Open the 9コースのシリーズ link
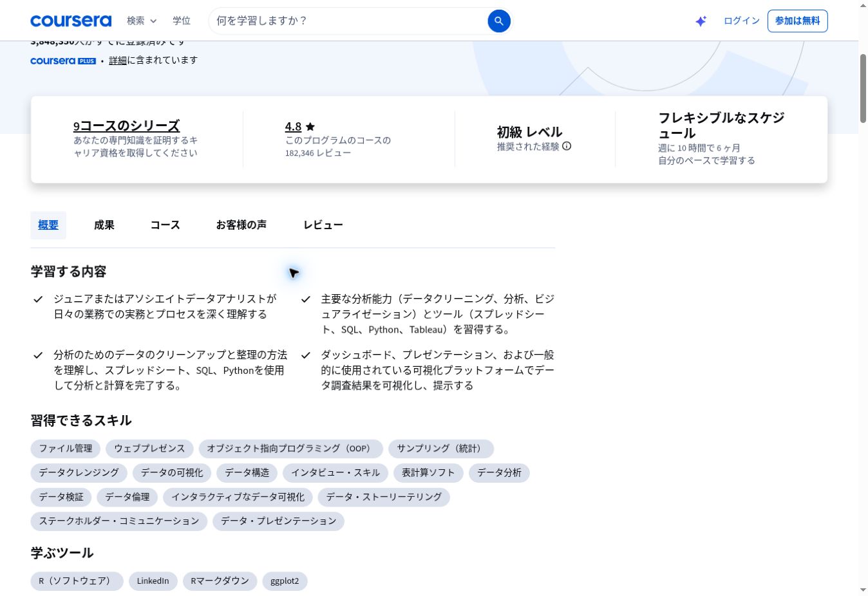The width and height of the screenshot is (868, 596). click(126, 126)
